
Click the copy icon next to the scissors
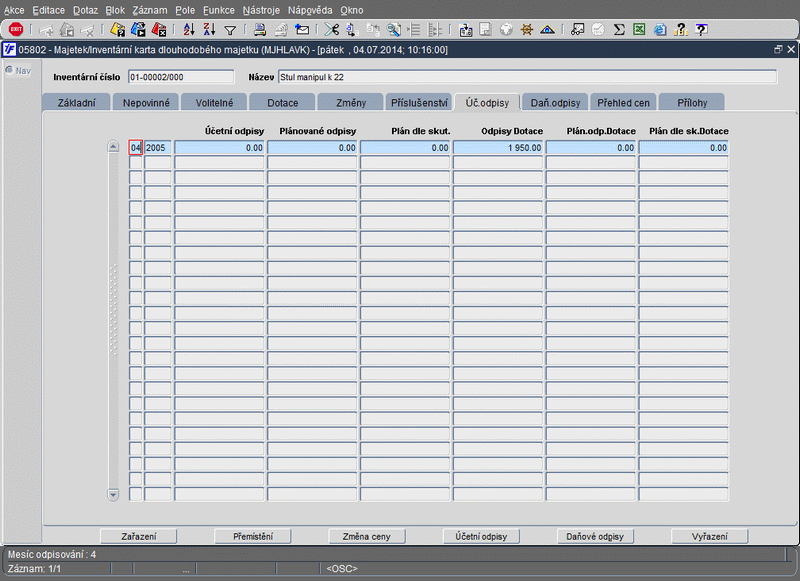[352, 30]
